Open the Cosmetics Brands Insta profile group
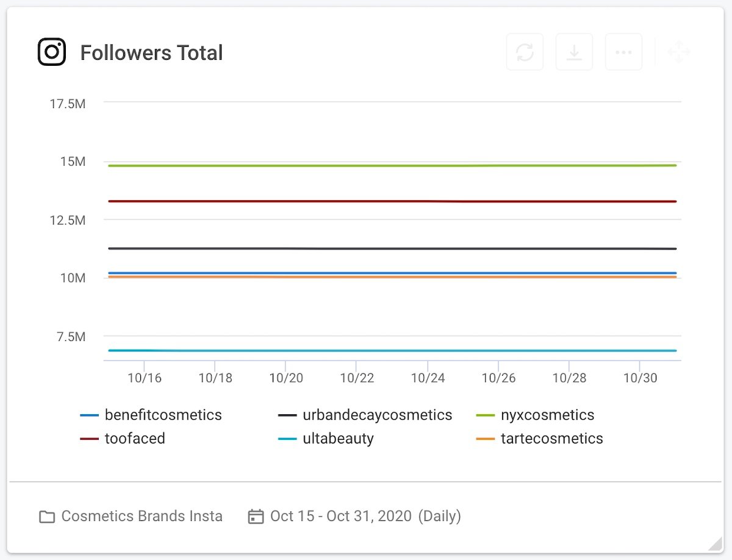732x560 pixels. [142, 517]
